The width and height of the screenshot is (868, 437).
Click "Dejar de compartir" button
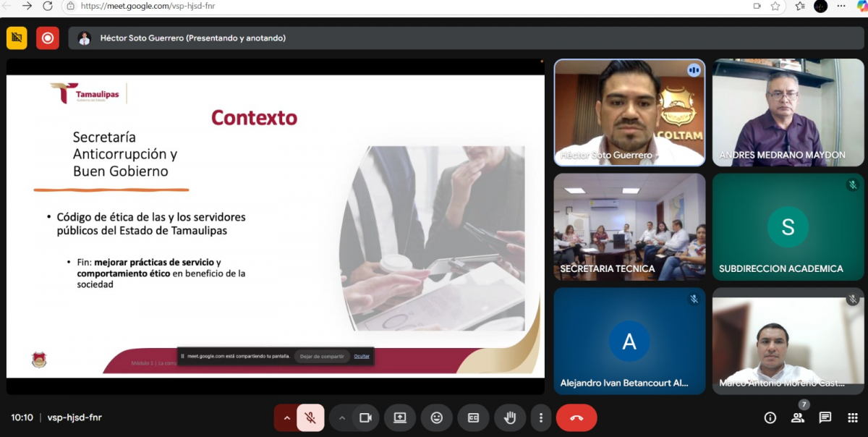[322, 356]
